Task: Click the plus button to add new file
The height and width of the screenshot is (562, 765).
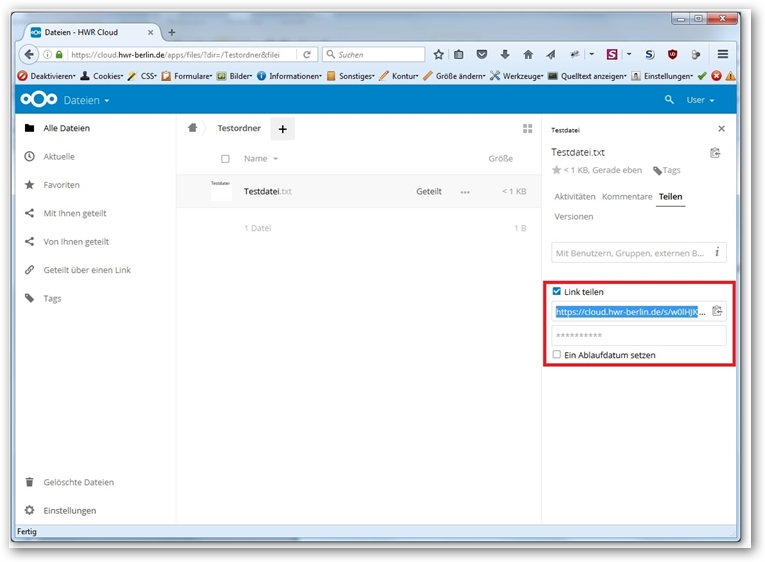Action: pos(282,129)
